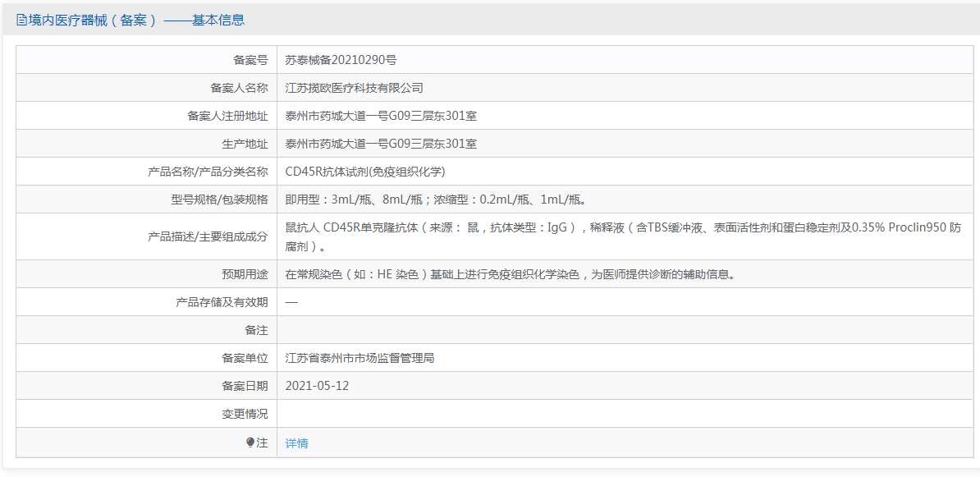Select product name CD45R抗体试剂(免疫组织化学)

pos(365,172)
